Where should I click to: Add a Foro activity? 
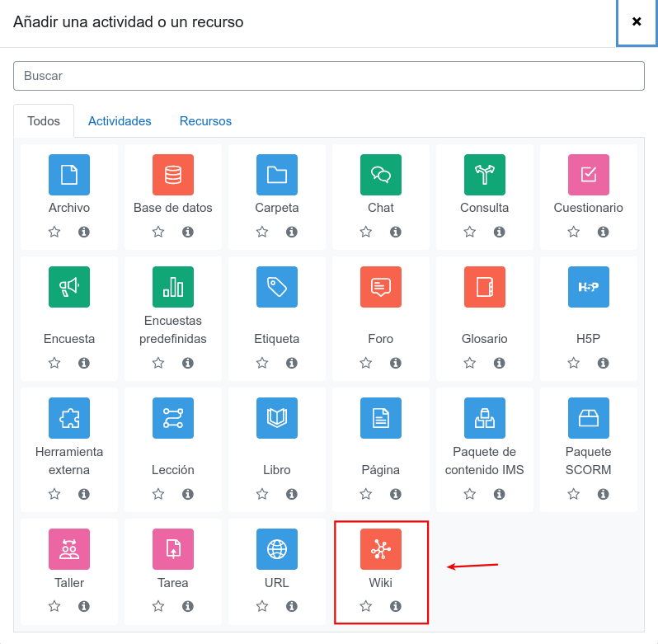[x=380, y=287]
